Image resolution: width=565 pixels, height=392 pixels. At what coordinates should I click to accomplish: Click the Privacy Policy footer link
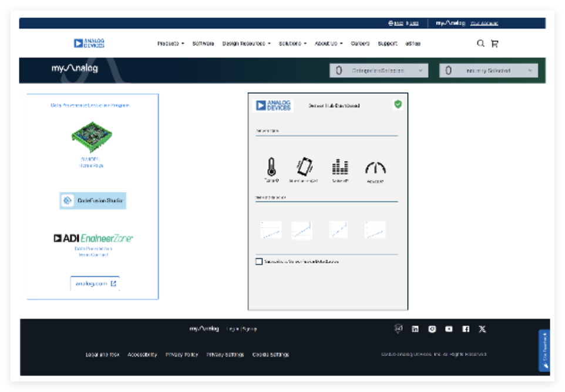pos(181,354)
